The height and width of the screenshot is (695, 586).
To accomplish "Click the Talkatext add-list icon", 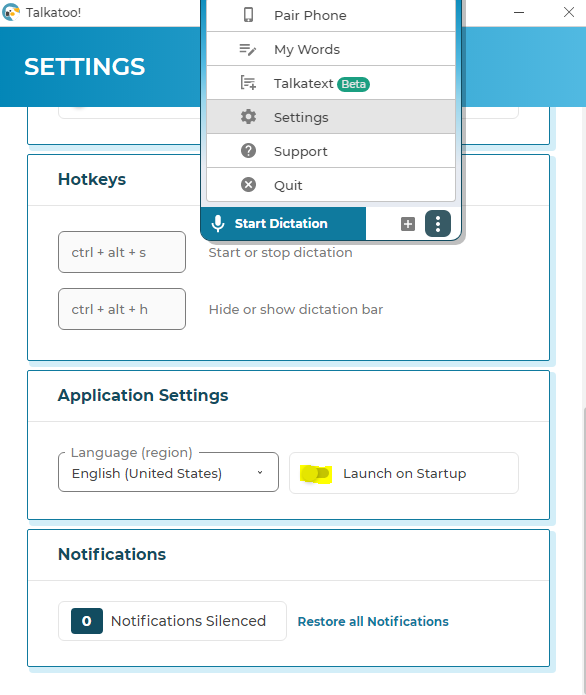I will click(x=248, y=83).
